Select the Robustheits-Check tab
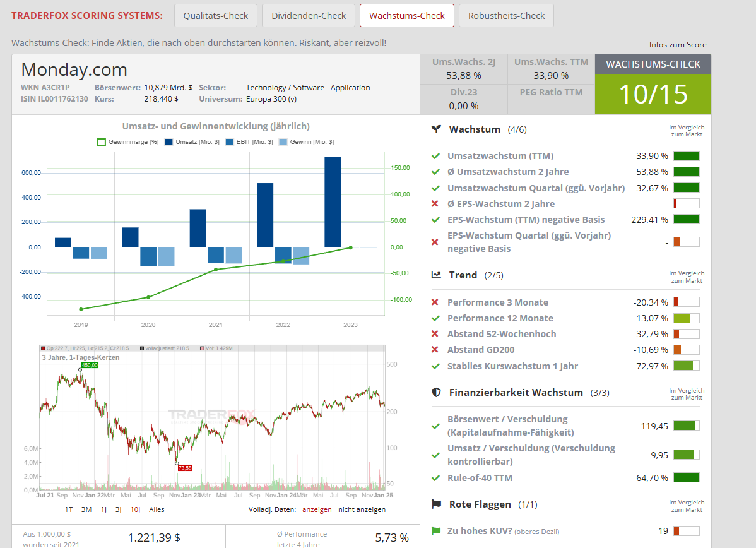This screenshot has height=548, width=756. [506, 16]
